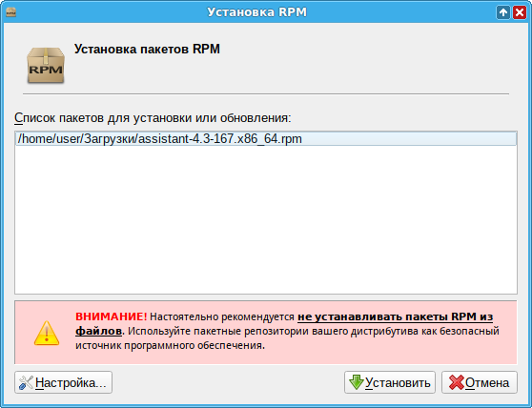The width and height of the screenshot is (532, 408).
Task: Click the large RPM package box icon
Action: pos(46,66)
